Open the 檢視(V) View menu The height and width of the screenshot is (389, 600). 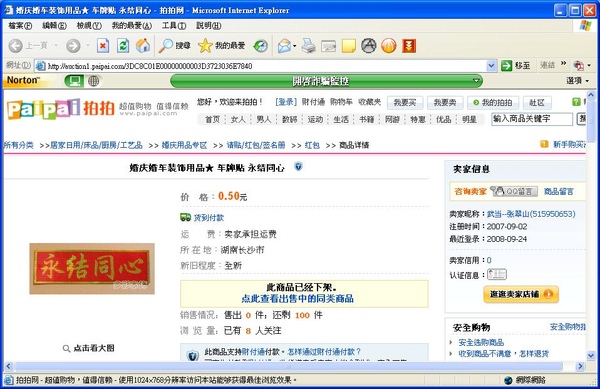89,26
